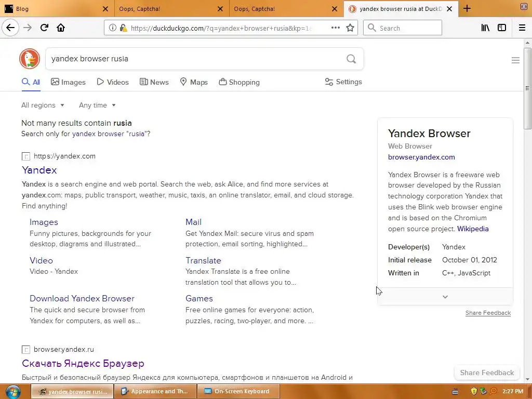Go back to the previous page
532x399 pixels.
[10, 28]
